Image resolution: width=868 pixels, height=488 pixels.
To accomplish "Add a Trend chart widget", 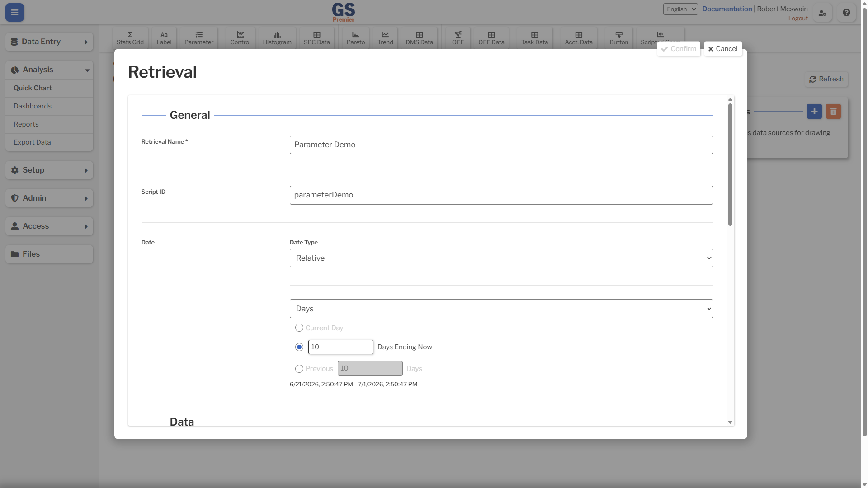I will pyautogui.click(x=386, y=38).
